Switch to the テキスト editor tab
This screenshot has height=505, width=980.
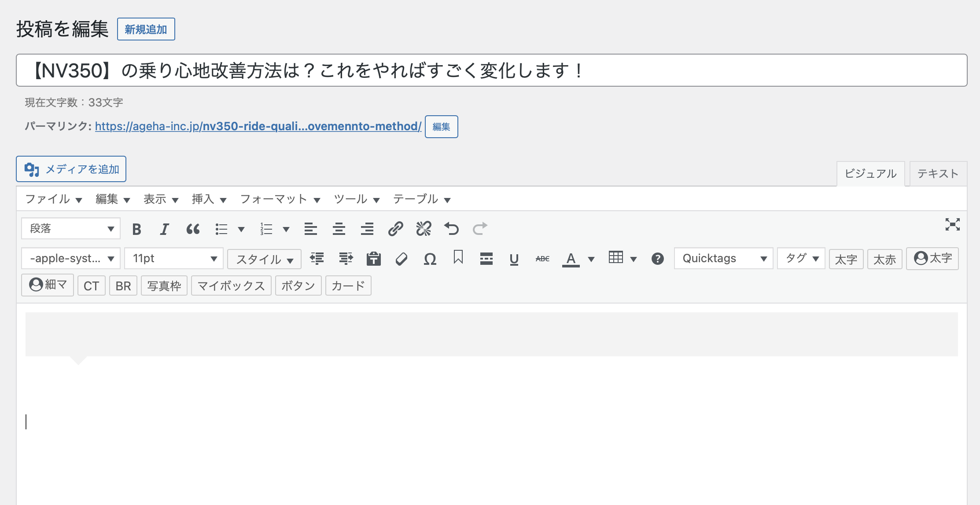[938, 174]
